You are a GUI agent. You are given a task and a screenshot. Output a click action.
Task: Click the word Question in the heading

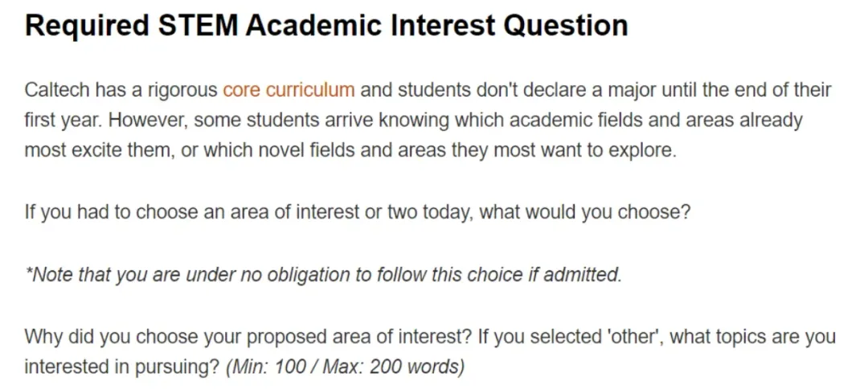pos(565,26)
